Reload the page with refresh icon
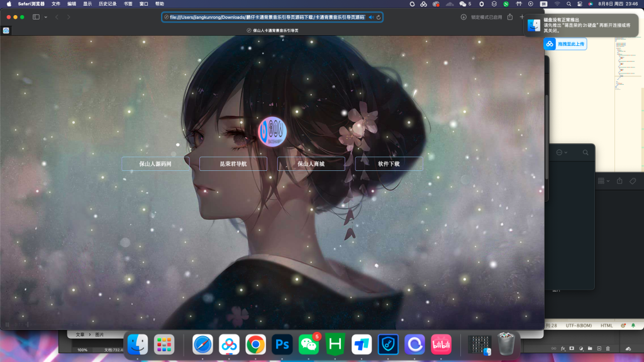Image resolution: width=644 pixels, height=362 pixels. [x=379, y=17]
